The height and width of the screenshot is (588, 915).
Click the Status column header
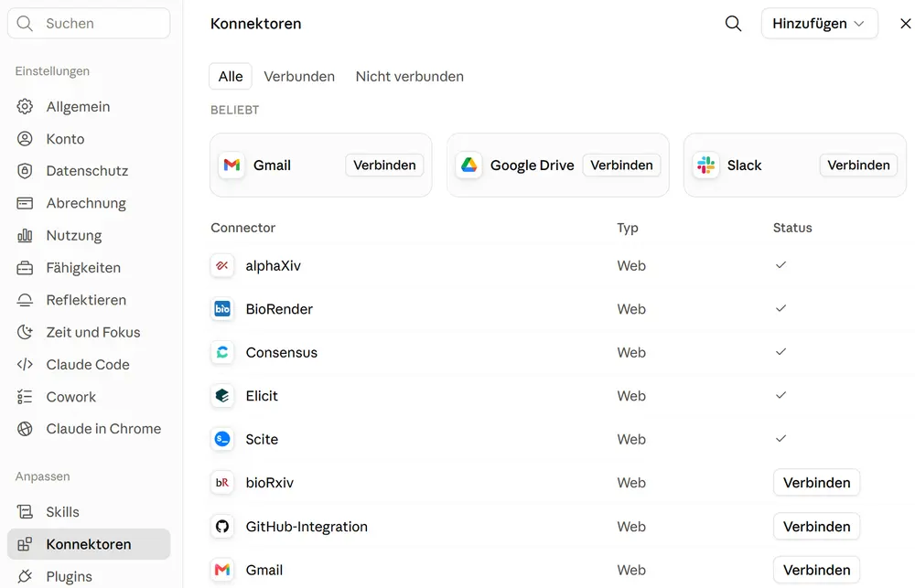(792, 228)
